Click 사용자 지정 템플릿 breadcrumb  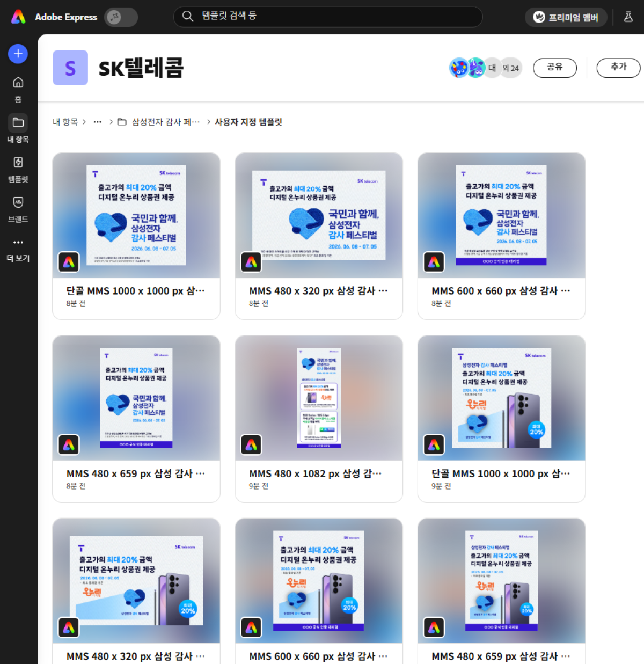pos(248,122)
